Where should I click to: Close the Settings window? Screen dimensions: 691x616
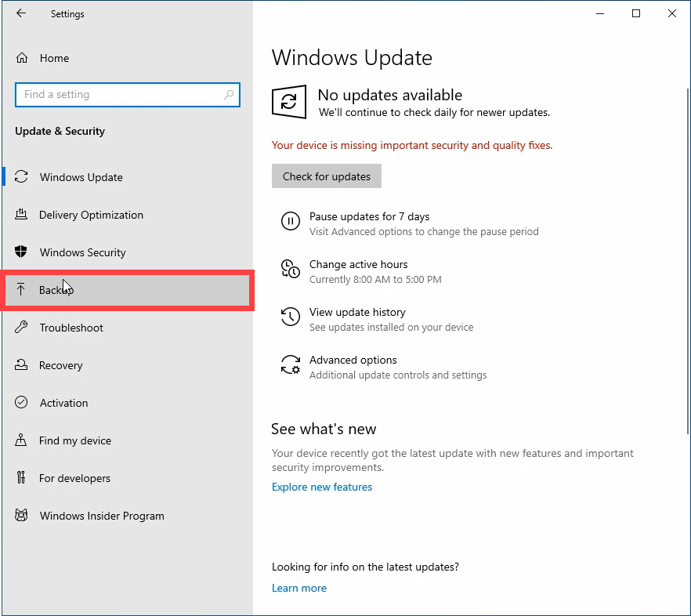point(671,13)
